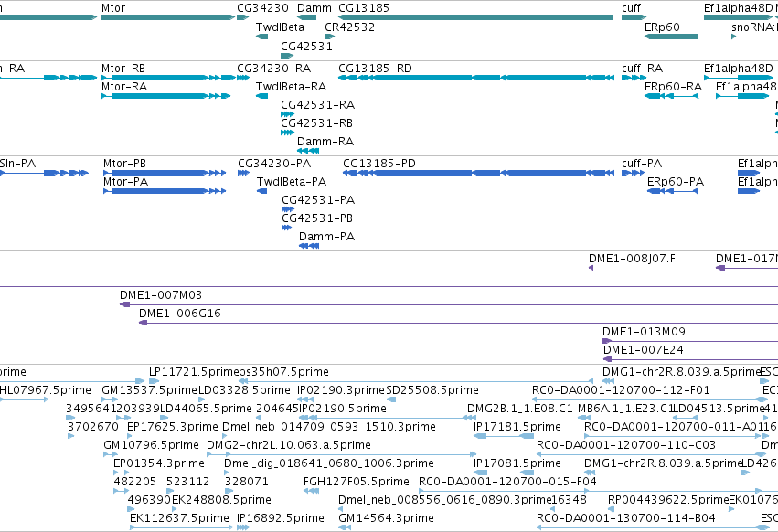Select the CG42531 gene label
778x532 pixels.
click(x=306, y=46)
